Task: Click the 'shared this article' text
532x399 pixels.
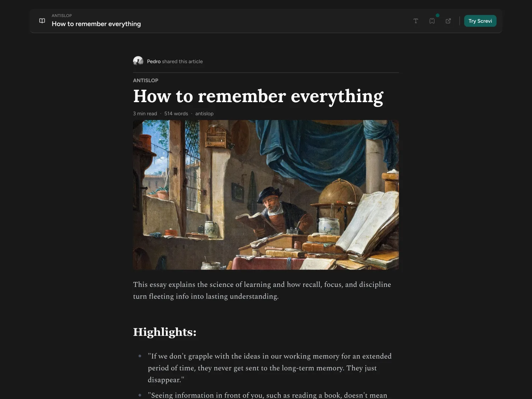Action: (182, 61)
